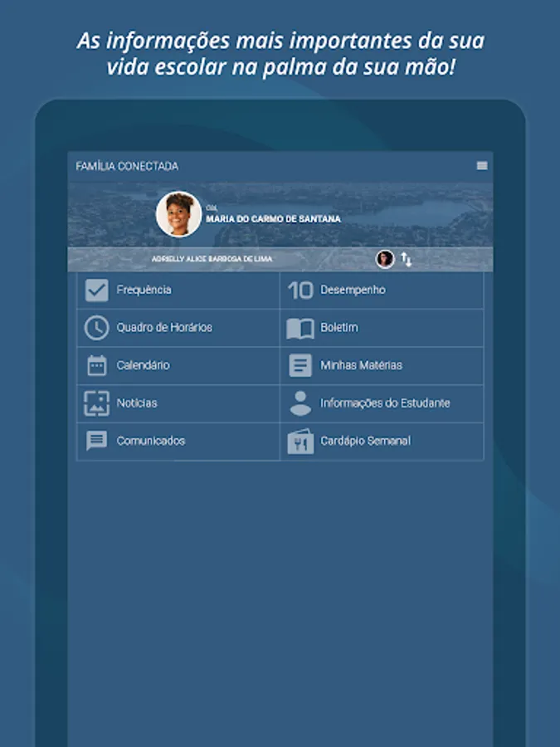Image resolution: width=560 pixels, height=747 pixels.
Task: Open the Desempenho section
Action: click(382, 290)
